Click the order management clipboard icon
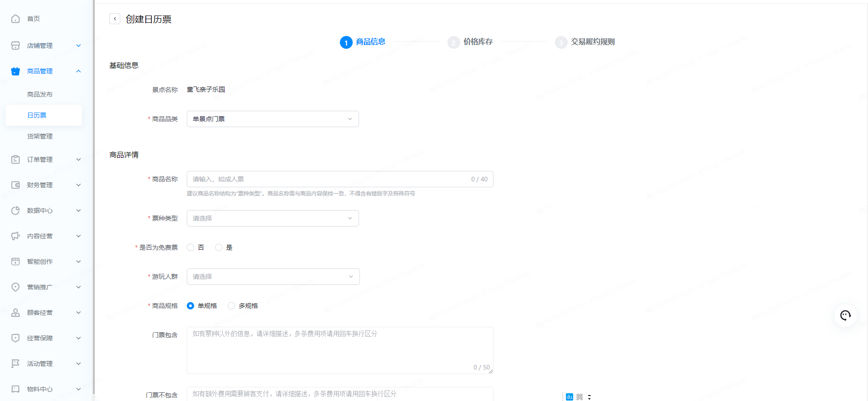 [15, 159]
